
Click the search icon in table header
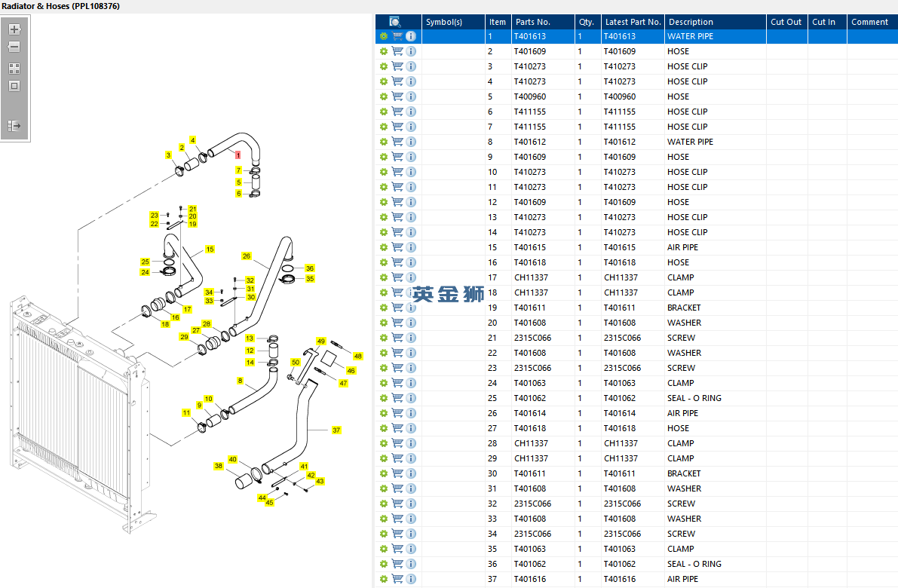(x=394, y=22)
